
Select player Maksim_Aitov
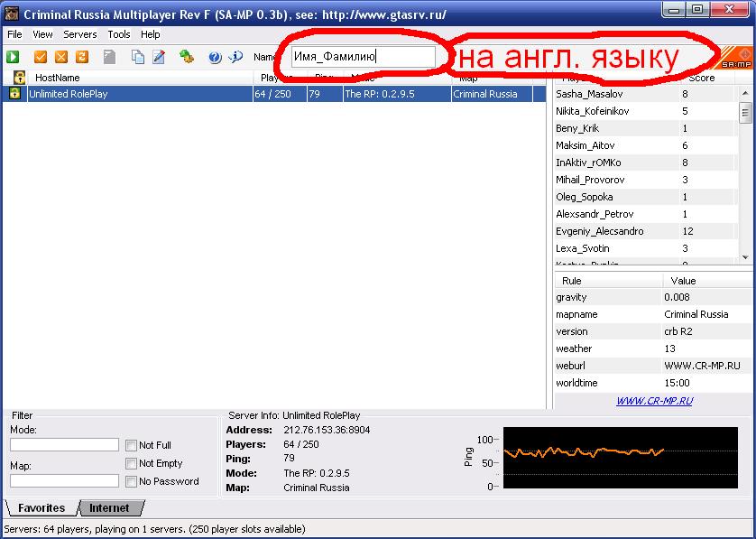tap(647, 145)
